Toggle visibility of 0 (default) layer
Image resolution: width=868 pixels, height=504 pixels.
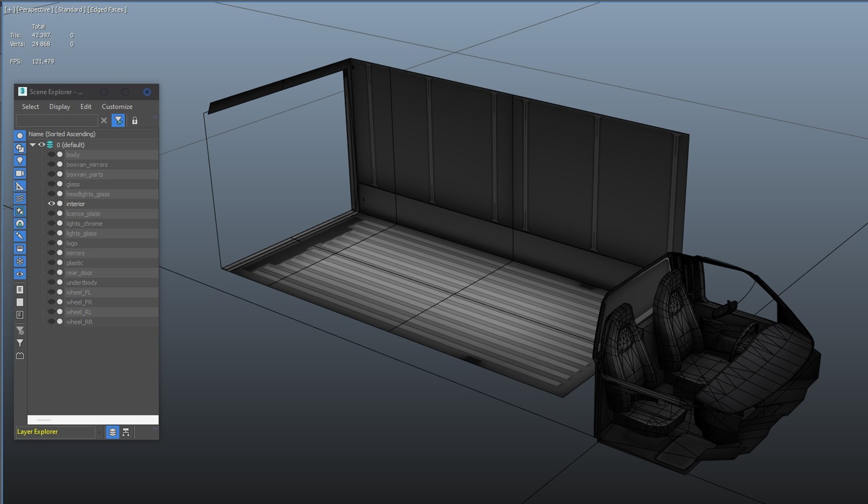pyautogui.click(x=42, y=145)
